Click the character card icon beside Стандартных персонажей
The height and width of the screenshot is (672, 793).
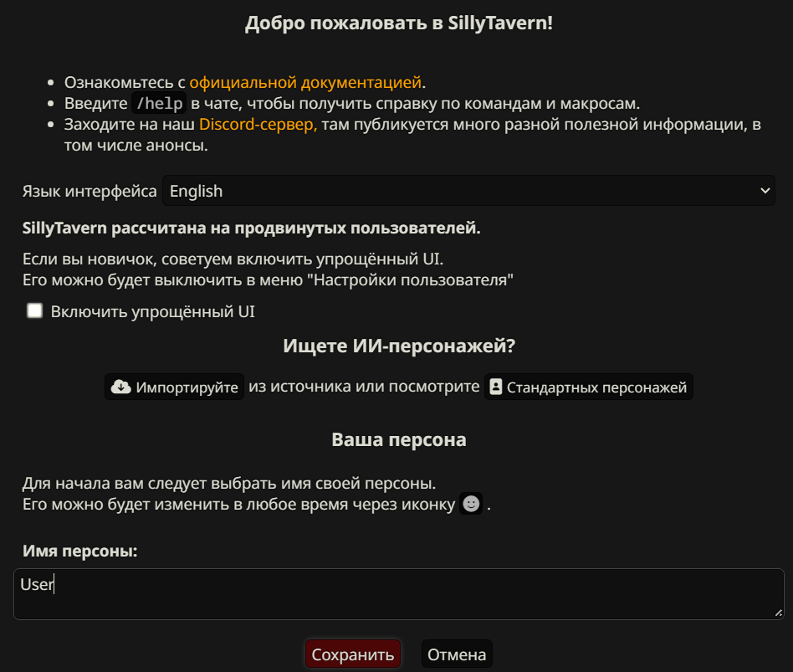pos(494,387)
